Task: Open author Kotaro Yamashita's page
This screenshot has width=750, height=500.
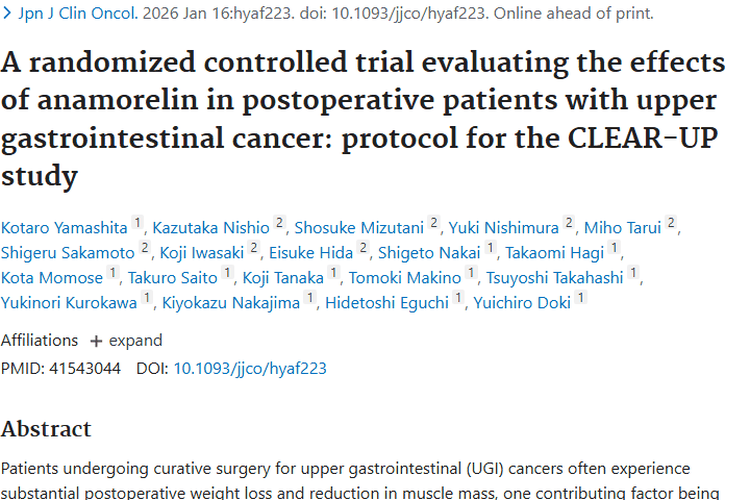Action: coord(65,228)
